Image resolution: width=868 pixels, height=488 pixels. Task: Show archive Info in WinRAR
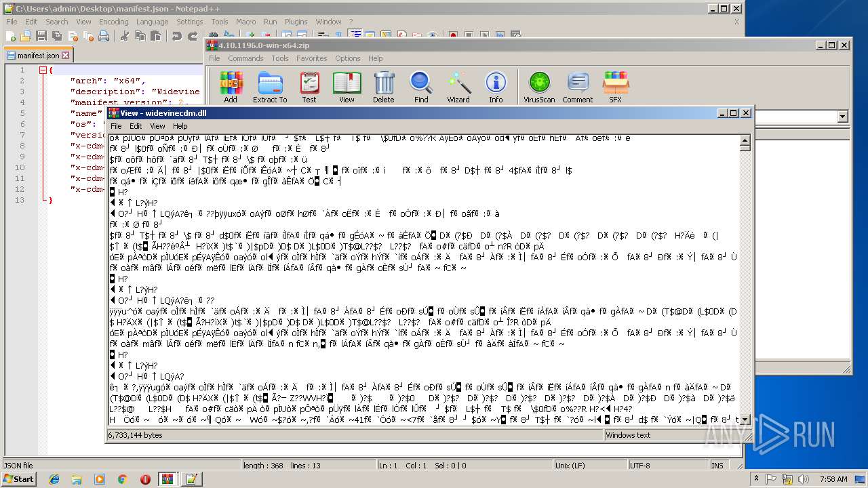click(496, 87)
